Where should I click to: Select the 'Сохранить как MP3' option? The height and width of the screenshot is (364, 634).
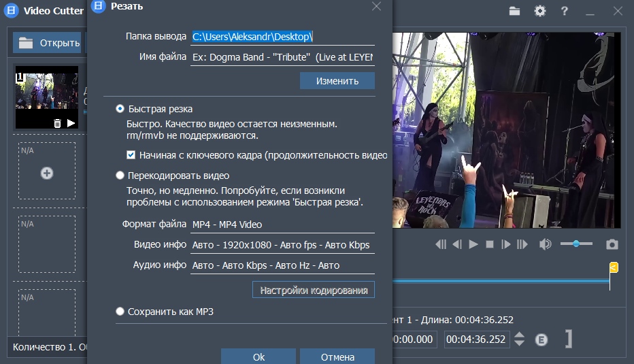coord(120,312)
